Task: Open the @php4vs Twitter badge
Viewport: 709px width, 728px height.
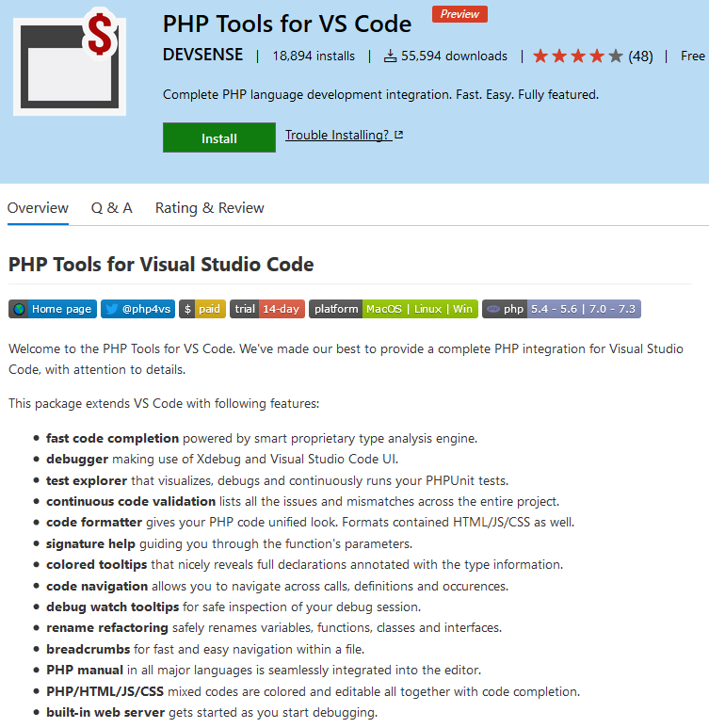Action: click(x=137, y=309)
